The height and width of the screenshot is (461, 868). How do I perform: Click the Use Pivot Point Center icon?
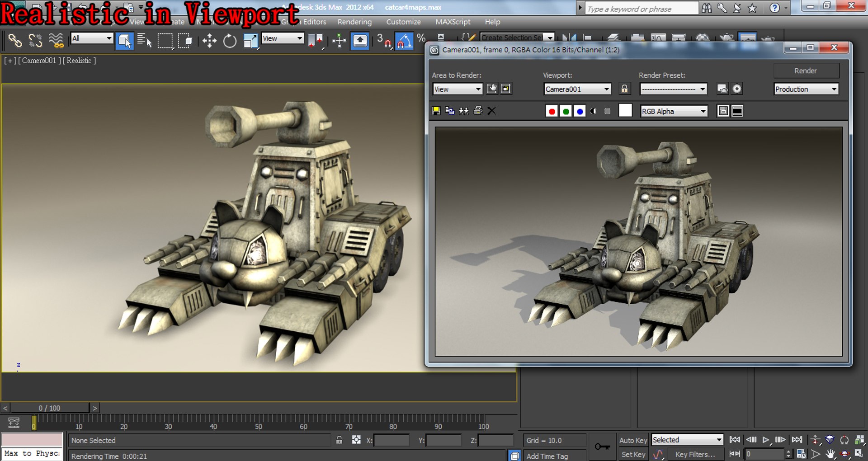[x=316, y=41]
